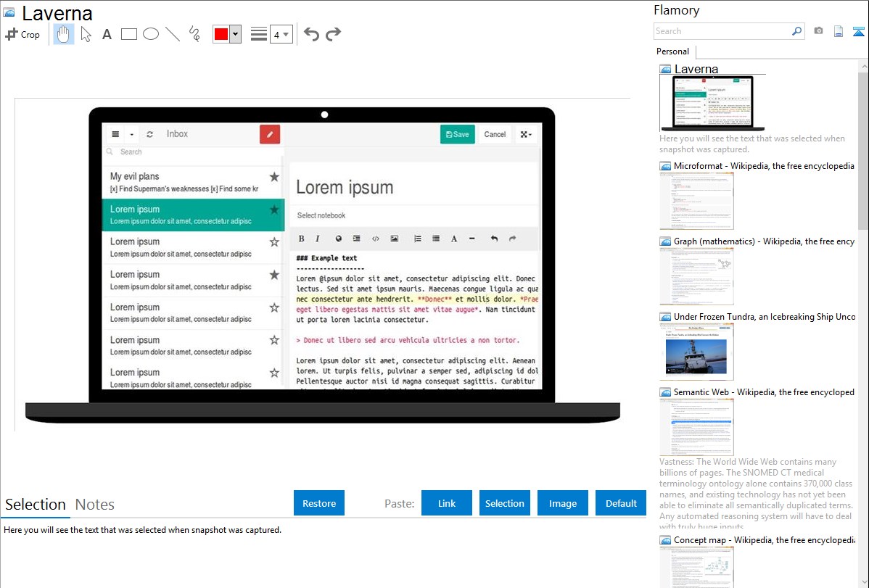Open the Under Frozen Tundra snapshot thumbnail

coord(696,352)
